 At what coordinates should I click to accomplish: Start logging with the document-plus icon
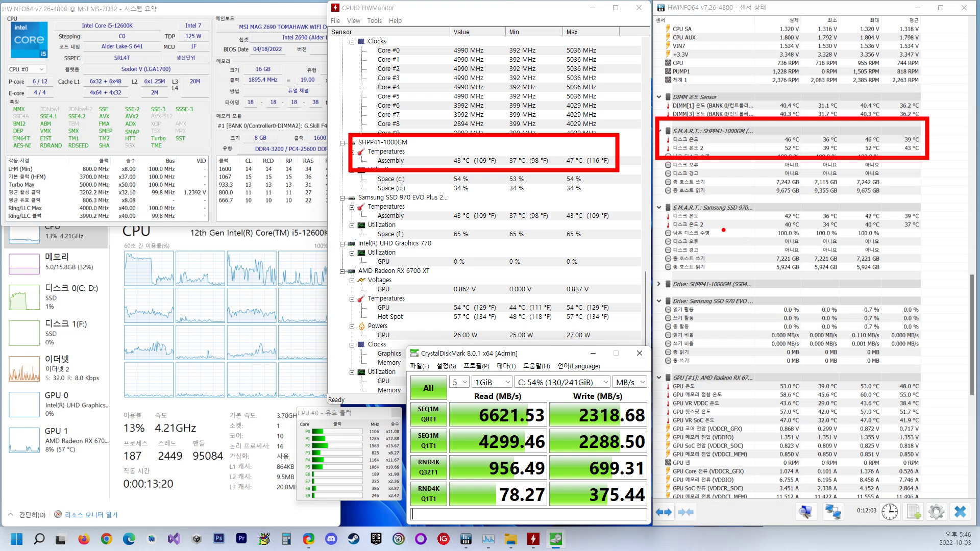pos(913,512)
